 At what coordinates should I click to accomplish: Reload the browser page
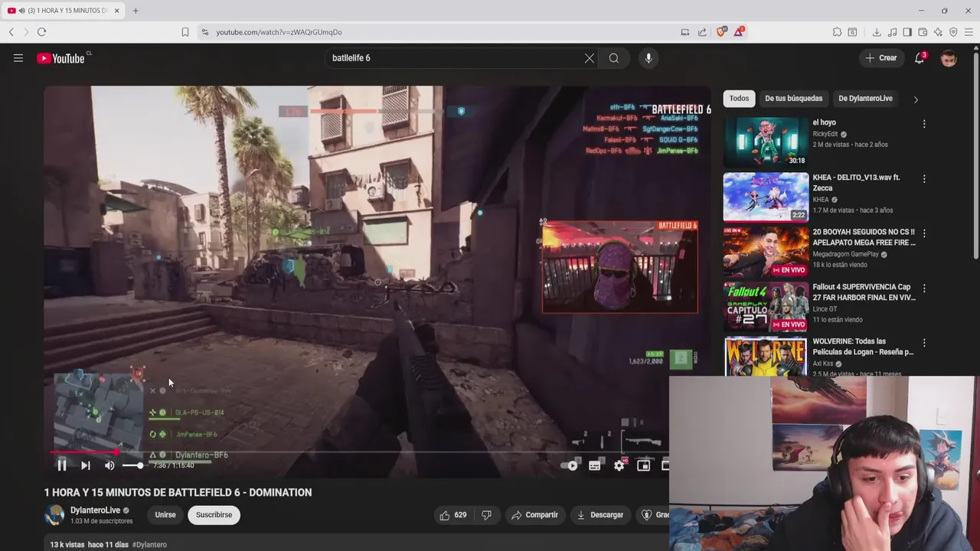[41, 32]
